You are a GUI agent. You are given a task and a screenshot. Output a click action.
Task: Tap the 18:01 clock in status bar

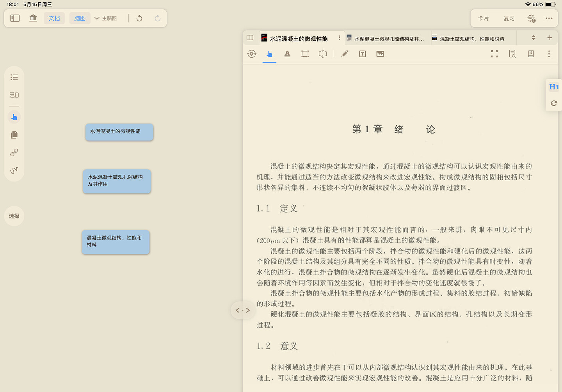12,4
